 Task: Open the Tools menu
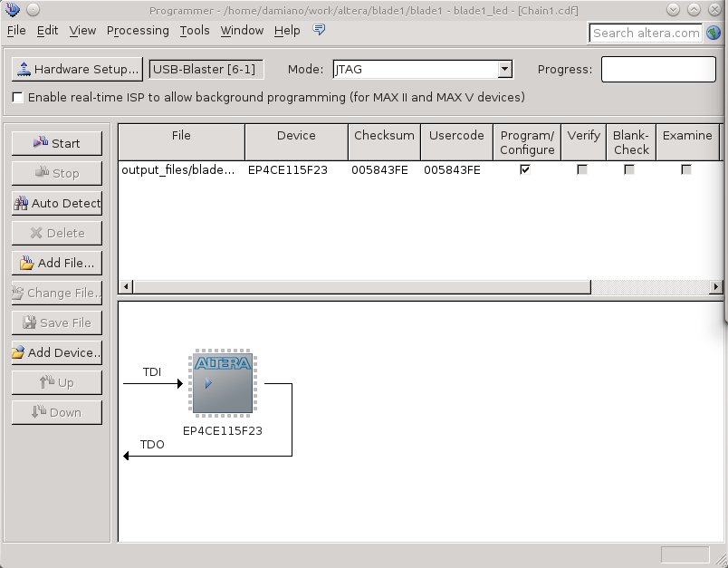(195, 31)
